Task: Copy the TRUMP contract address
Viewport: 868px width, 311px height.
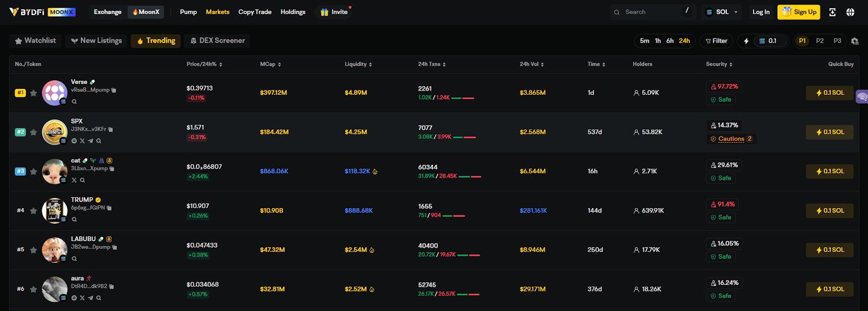Action: click(x=109, y=208)
